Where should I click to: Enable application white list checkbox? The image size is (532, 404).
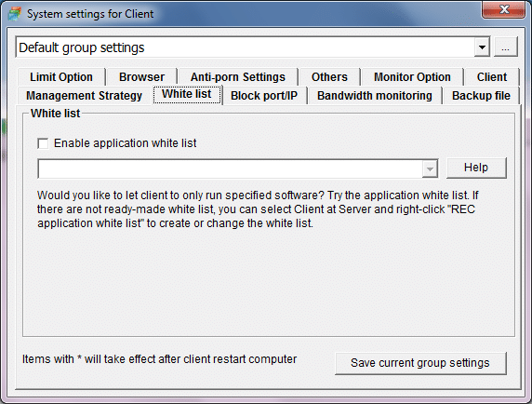click(x=43, y=143)
